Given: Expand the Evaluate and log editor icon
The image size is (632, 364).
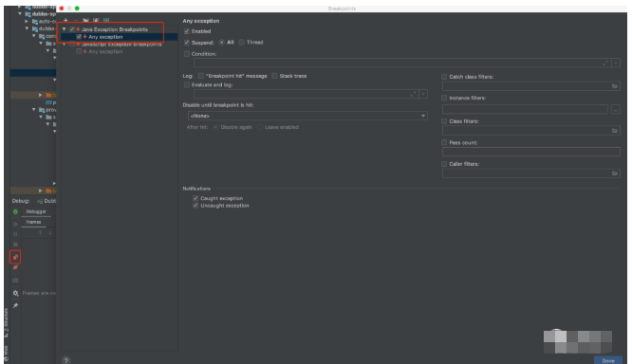Looking at the screenshot, I should pos(413,94).
